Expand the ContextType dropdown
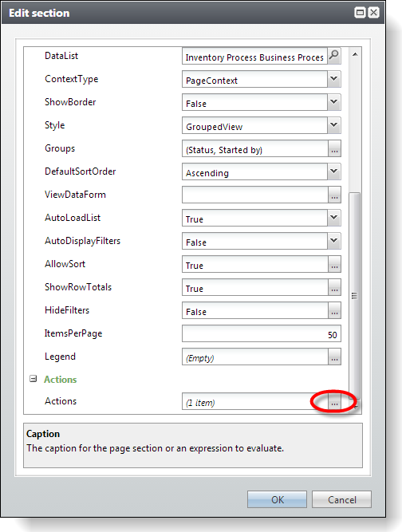Screen dimensions: 402x532 [334, 79]
